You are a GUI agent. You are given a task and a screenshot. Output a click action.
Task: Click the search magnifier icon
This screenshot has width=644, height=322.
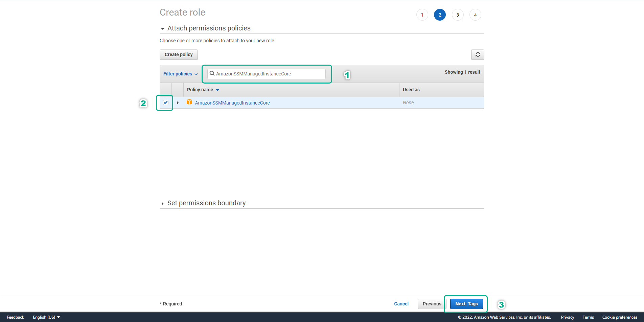point(212,73)
